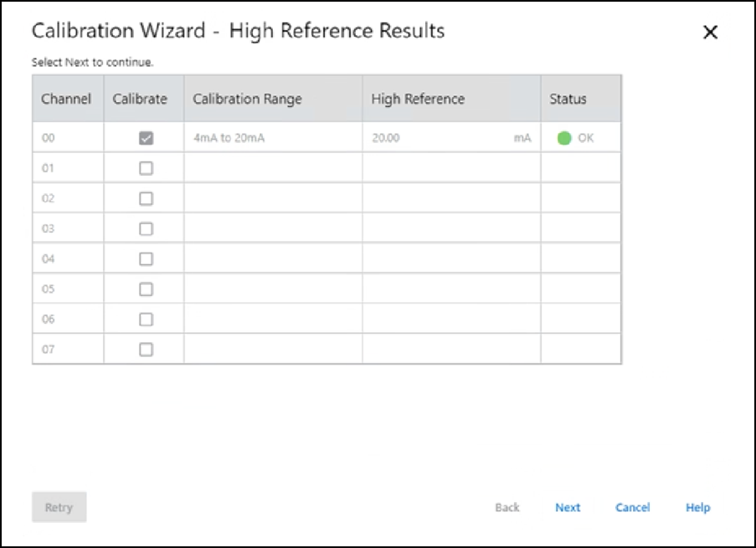Go Back to the previous wizard step

(x=507, y=507)
